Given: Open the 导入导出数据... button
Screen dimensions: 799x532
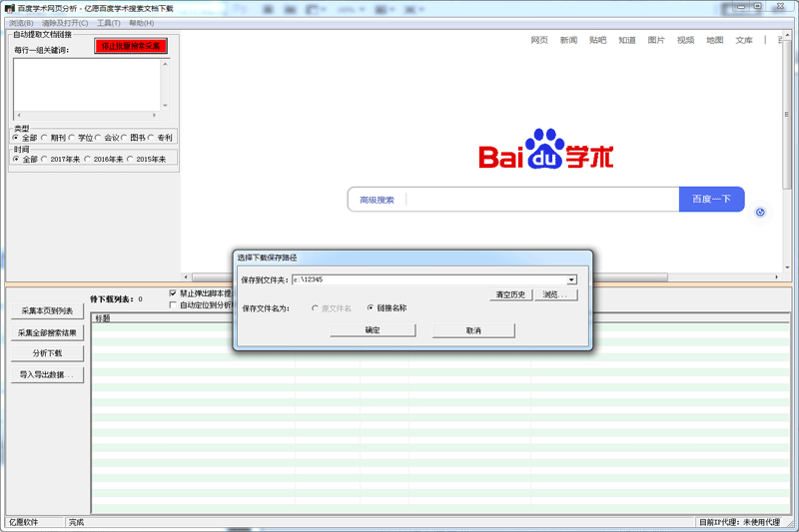Looking at the screenshot, I should pyautogui.click(x=47, y=374).
